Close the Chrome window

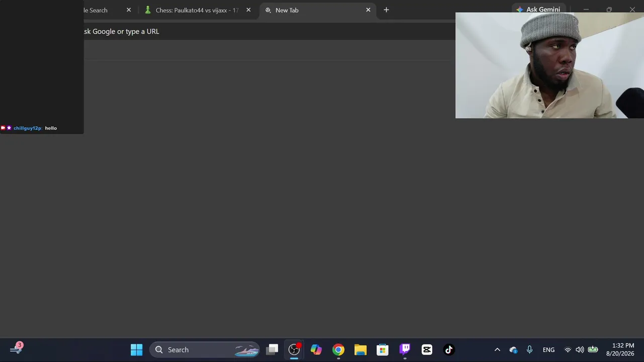(x=632, y=10)
